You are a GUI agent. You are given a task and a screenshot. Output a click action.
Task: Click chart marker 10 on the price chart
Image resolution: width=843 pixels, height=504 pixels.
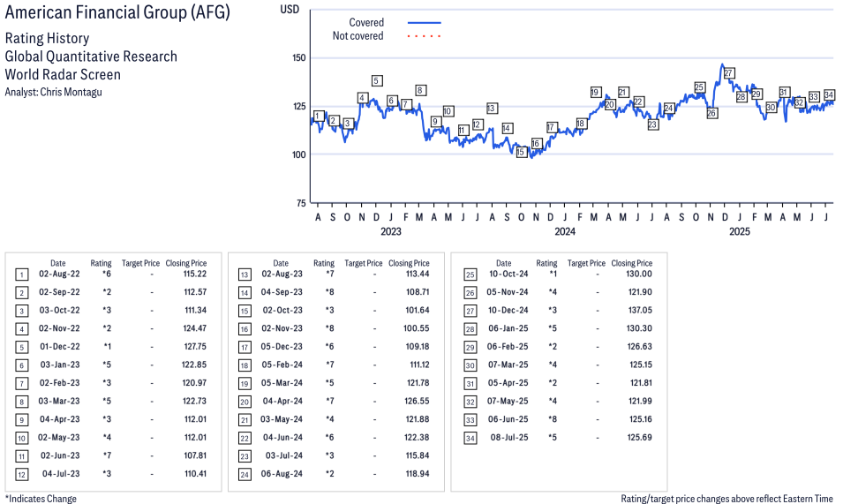tap(448, 111)
